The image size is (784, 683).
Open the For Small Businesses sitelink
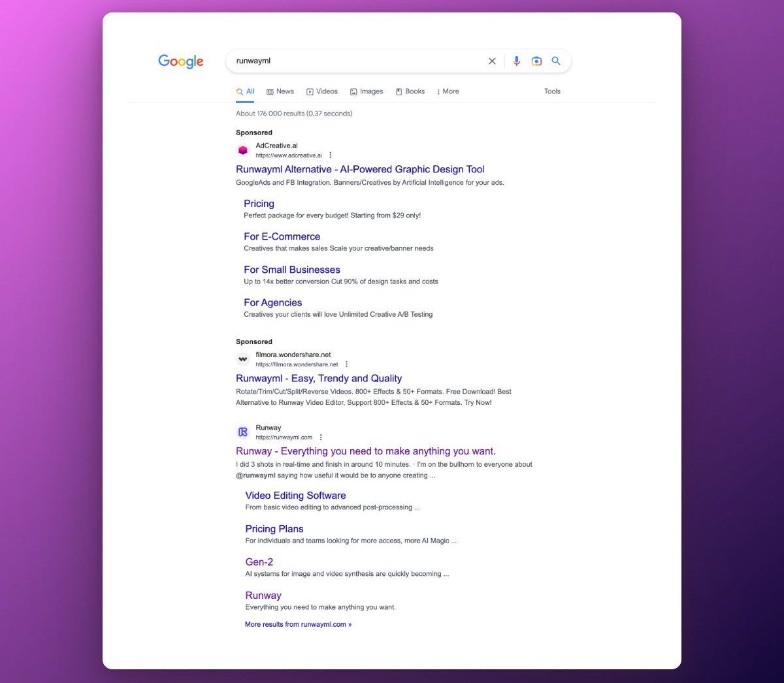(292, 270)
